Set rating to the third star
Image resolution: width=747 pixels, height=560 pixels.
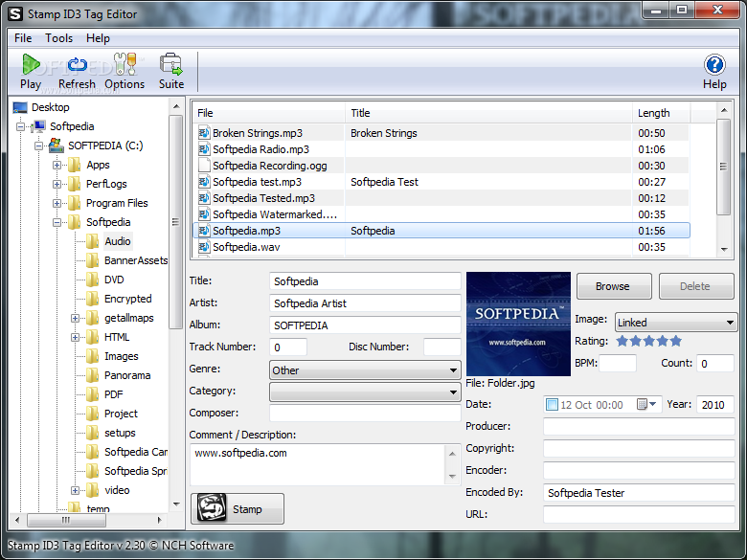click(649, 341)
